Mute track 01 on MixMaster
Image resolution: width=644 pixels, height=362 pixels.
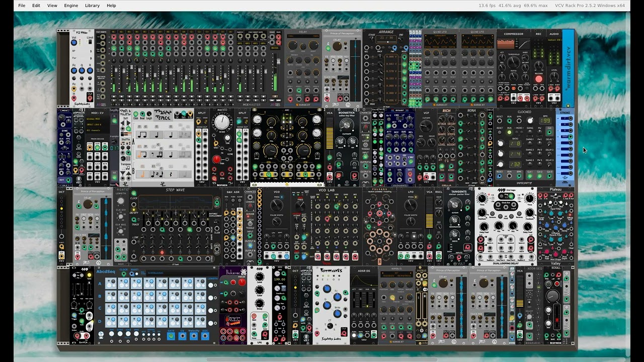pyautogui.click(x=114, y=97)
